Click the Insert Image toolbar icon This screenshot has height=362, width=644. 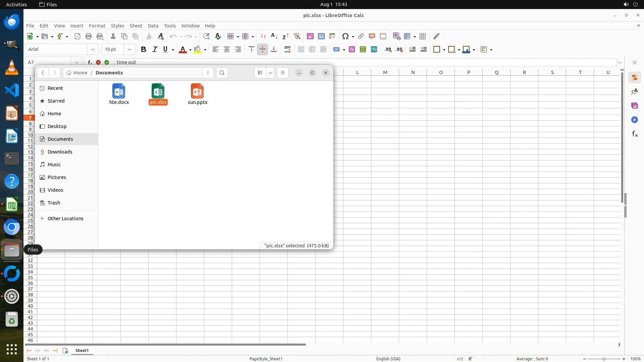pos(310,36)
